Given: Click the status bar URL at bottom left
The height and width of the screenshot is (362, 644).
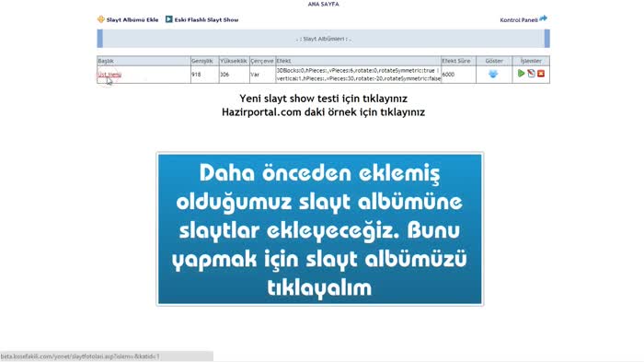Looking at the screenshot, I should click(x=81, y=356).
